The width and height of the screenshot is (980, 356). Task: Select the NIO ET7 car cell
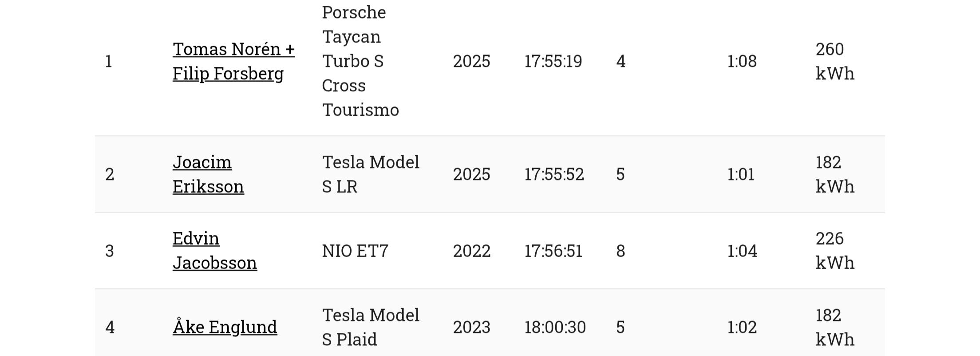[355, 251]
